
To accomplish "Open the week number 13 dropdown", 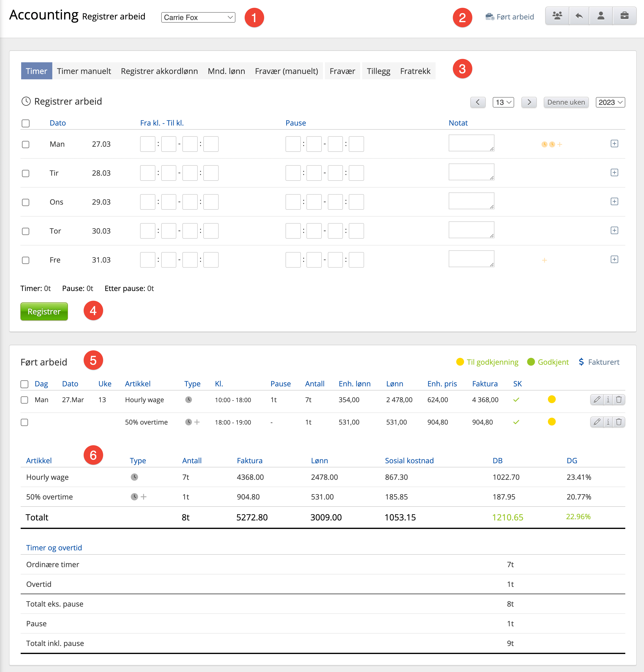I will click(503, 102).
